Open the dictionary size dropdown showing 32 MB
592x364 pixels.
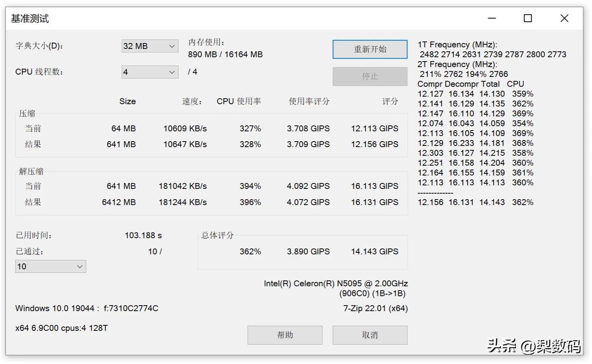(149, 46)
